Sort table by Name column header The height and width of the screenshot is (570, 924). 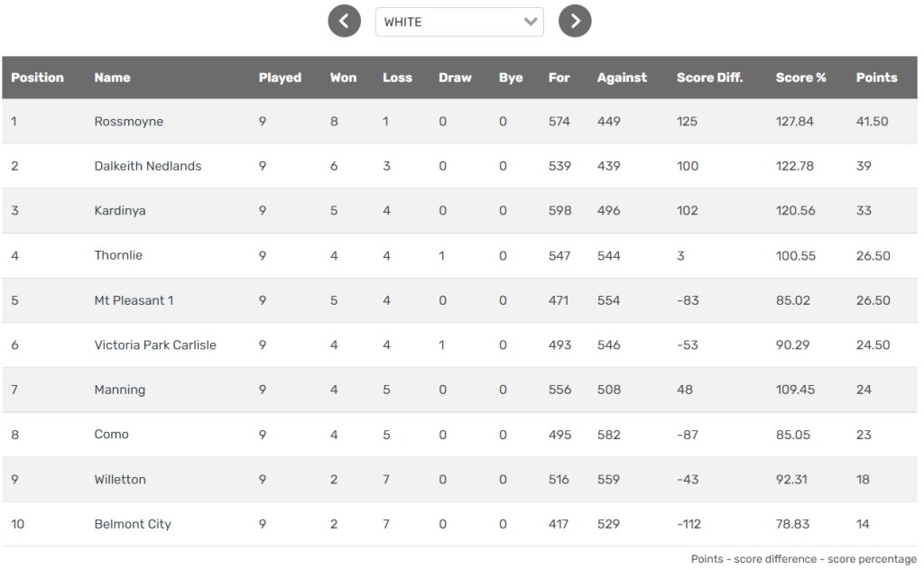point(112,78)
